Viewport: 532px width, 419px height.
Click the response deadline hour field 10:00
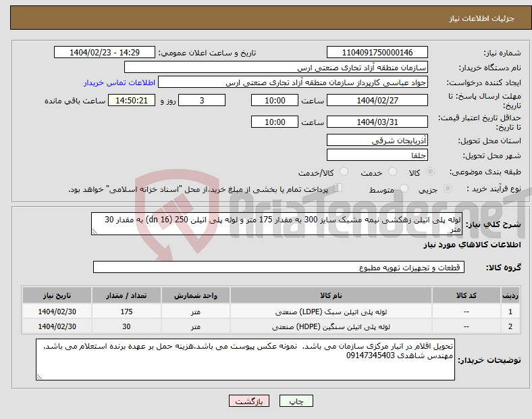(x=275, y=100)
